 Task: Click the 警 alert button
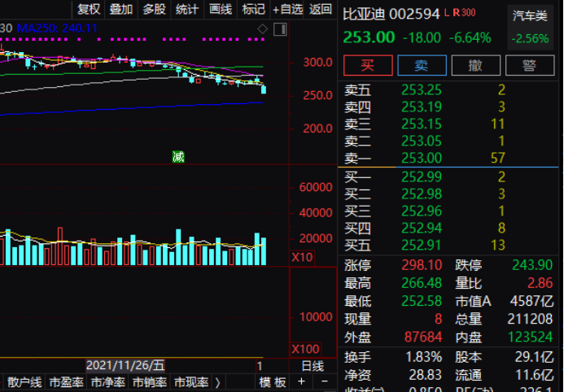point(530,65)
